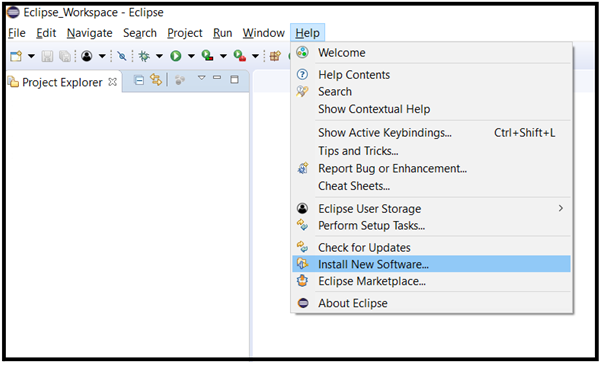Open Tips and Tricks entry
The image size is (599, 365).
(x=431, y=151)
